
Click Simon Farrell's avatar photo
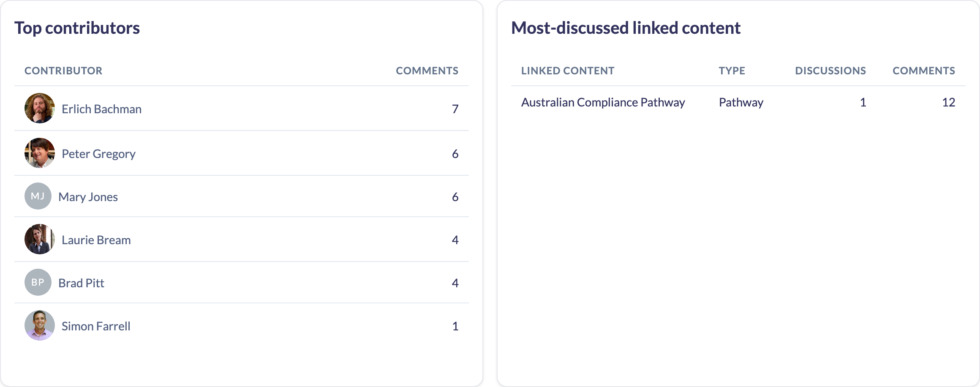click(x=40, y=325)
